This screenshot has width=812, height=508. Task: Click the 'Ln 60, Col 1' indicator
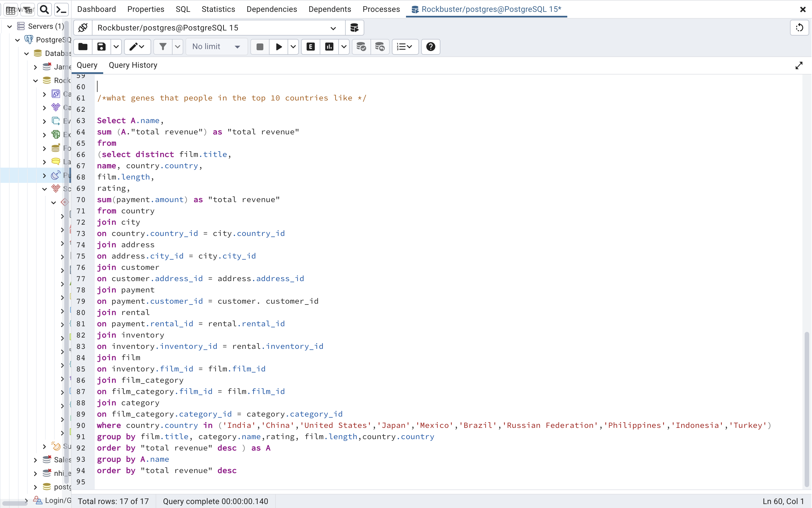coord(783,501)
